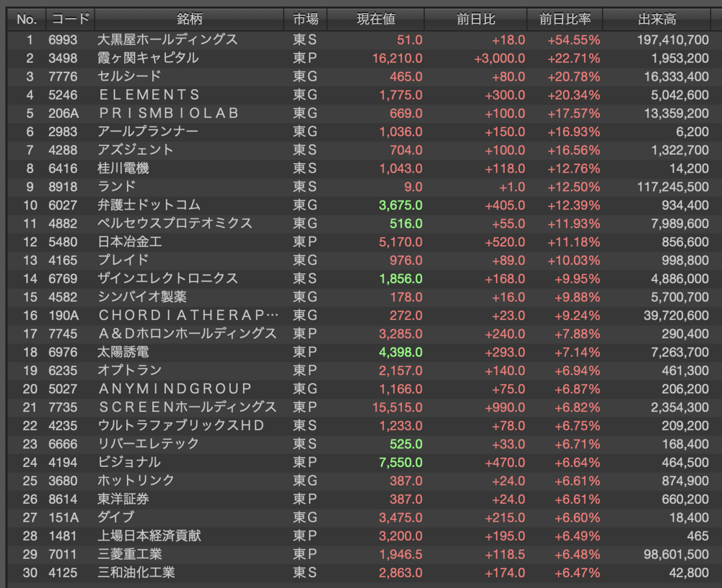Image resolution: width=722 pixels, height=588 pixels.
Task: Open the ELEMENTS stock entry
Action: pos(149,95)
